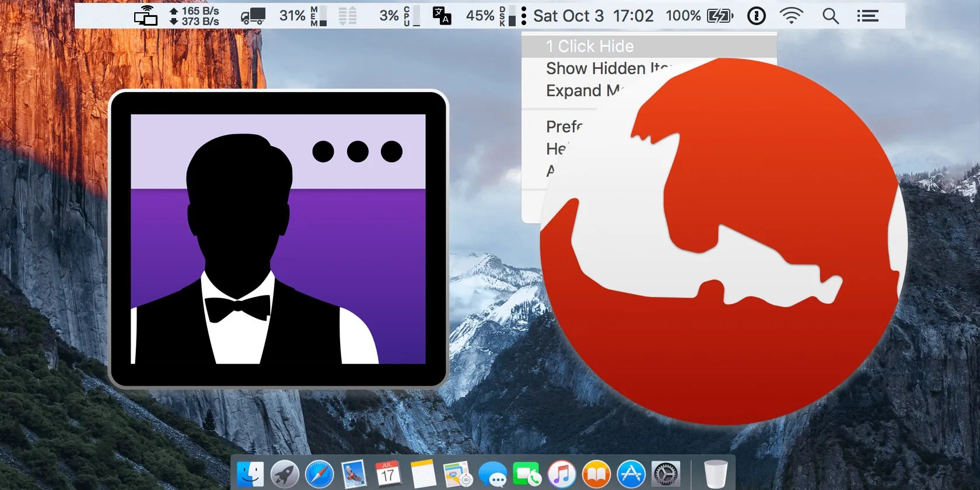The width and height of the screenshot is (980, 490).
Task: Open Notification Center list icon
Action: pos(867,16)
